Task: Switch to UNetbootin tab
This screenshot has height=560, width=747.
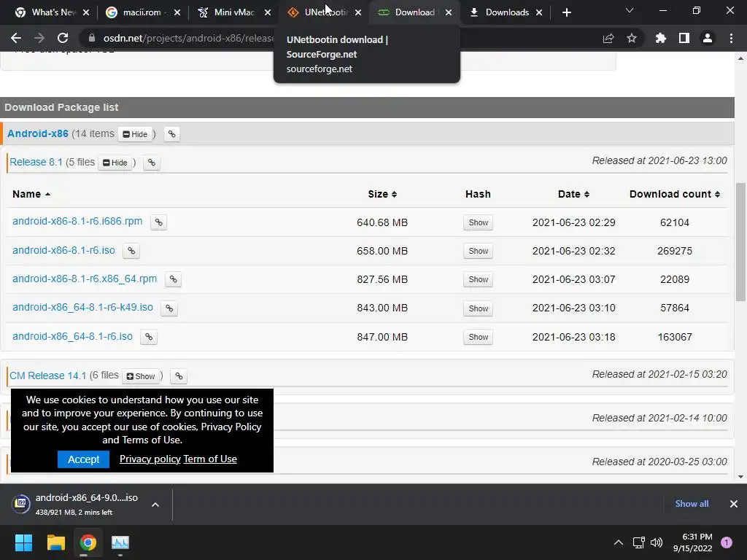Action: [x=324, y=12]
